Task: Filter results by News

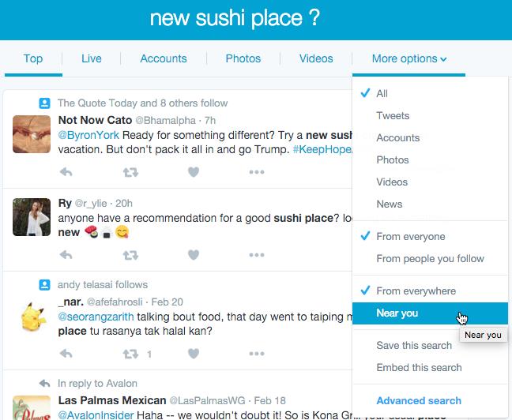Action: [x=390, y=204]
